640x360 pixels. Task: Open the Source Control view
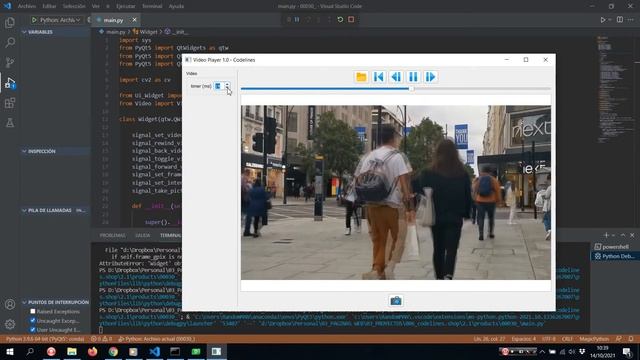pos(10,62)
